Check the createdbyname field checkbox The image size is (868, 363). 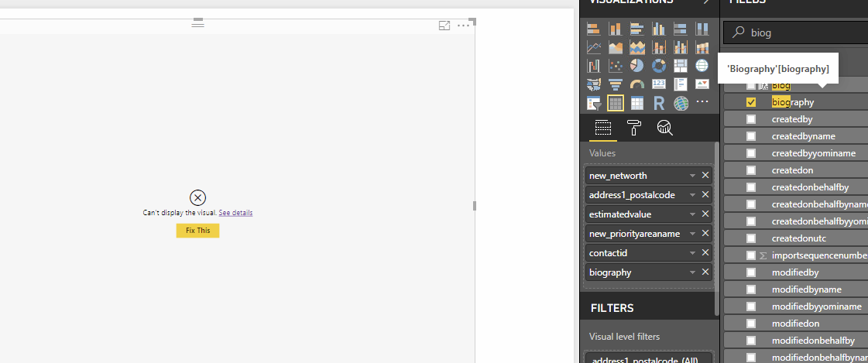(x=751, y=136)
